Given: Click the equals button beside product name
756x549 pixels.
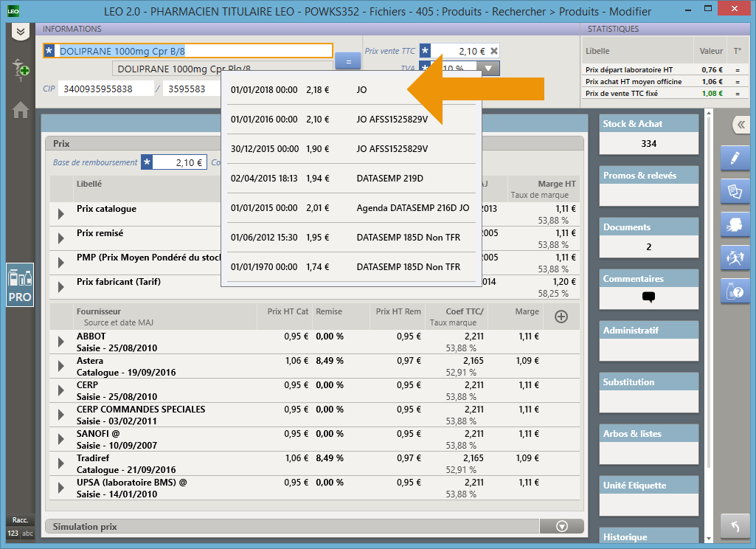Looking at the screenshot, I should pos(348,61).
